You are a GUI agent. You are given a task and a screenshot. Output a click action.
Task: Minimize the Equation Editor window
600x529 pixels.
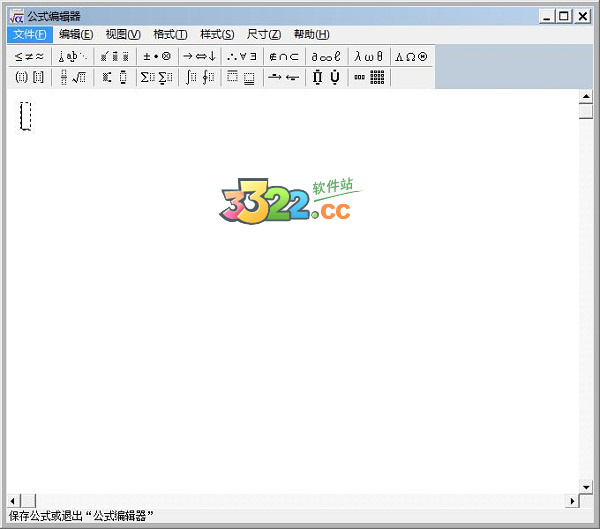coord(547,16)
